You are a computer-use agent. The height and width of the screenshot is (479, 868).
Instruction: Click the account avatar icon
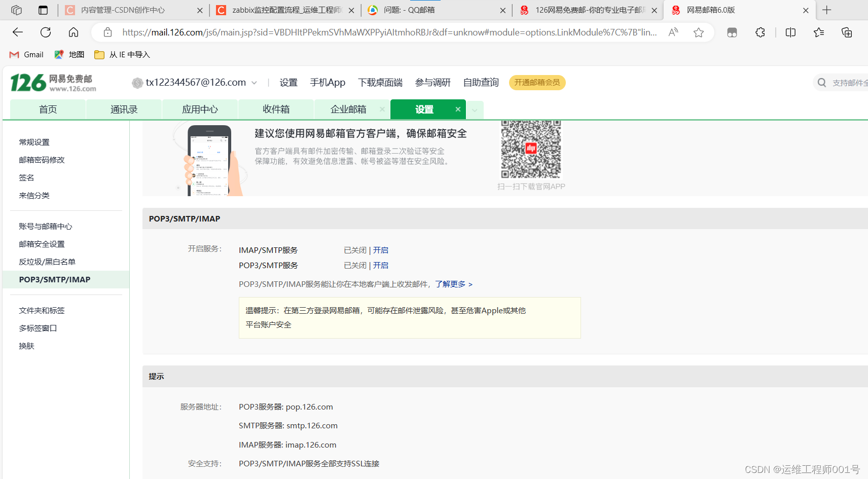click(x=137, y=83)
